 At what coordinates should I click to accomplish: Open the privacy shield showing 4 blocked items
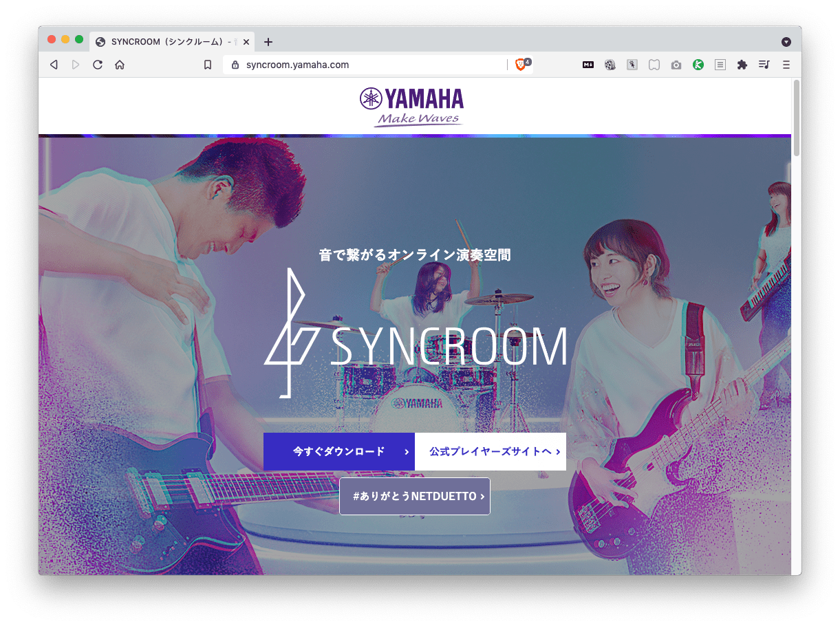coord(521,64)
